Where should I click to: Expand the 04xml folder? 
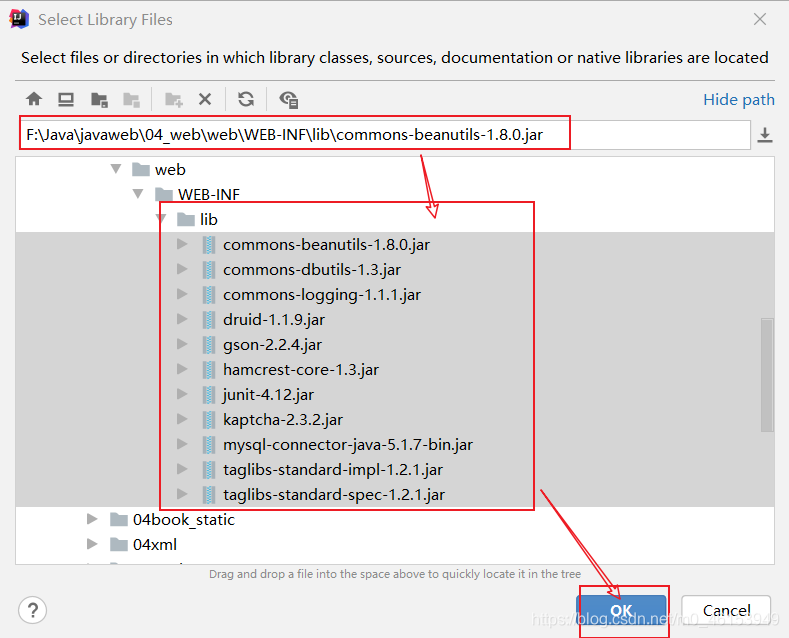pos(92,544)
